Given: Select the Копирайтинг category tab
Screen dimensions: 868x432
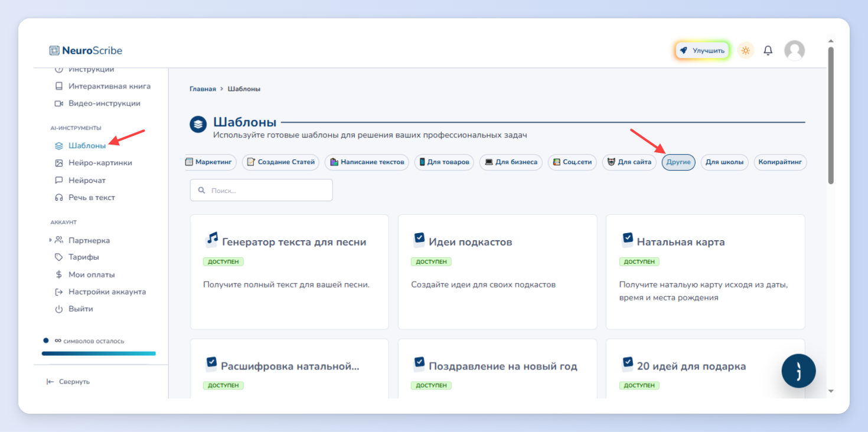Looking at the screenshot, I should (780, 162).
